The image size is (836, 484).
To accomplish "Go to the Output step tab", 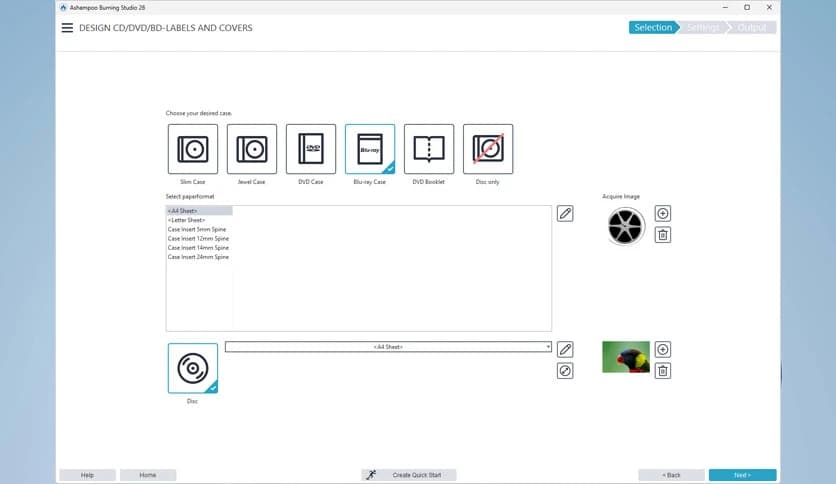I will pyautogui.click(x=752, y=28).
